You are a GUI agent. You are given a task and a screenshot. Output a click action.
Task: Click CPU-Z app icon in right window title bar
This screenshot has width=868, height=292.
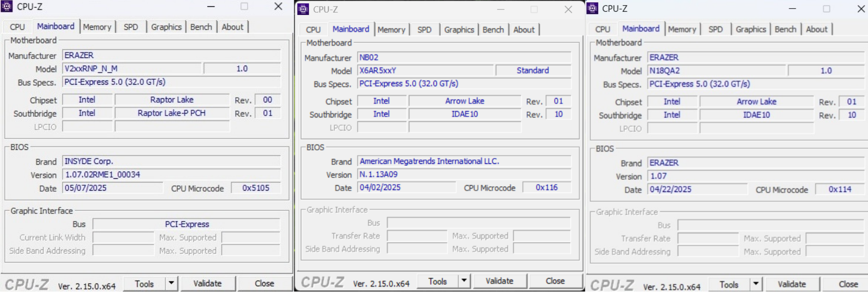click(593, 8)
